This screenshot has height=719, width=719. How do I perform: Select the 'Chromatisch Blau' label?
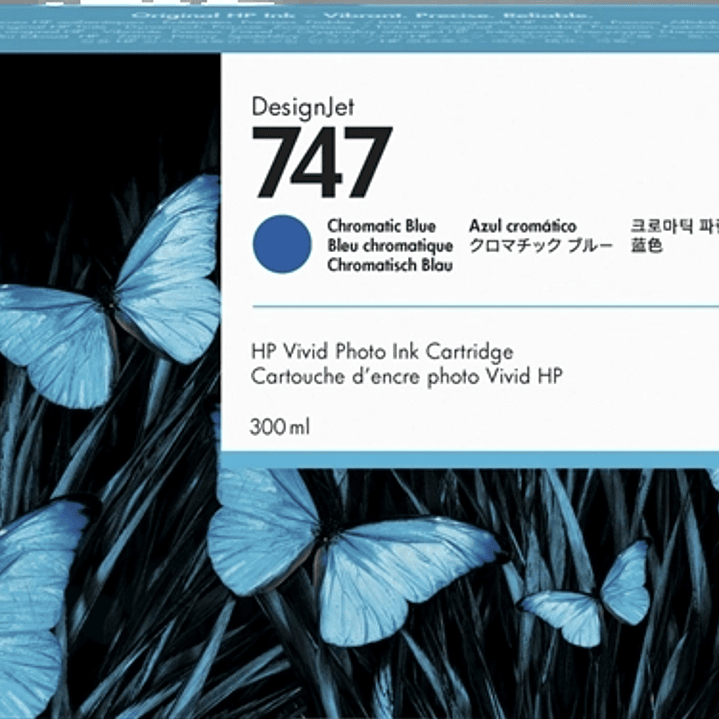click(390, 265)
